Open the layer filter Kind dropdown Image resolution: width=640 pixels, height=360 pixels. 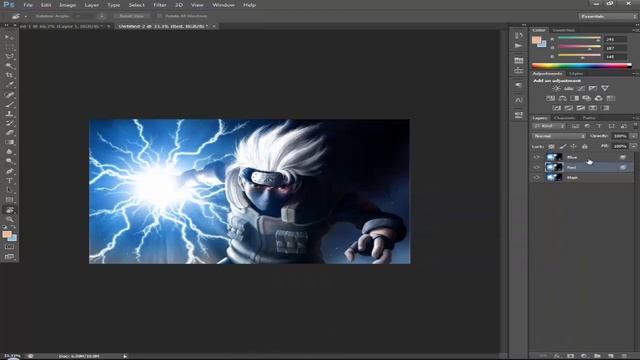[x=549, y=126]
